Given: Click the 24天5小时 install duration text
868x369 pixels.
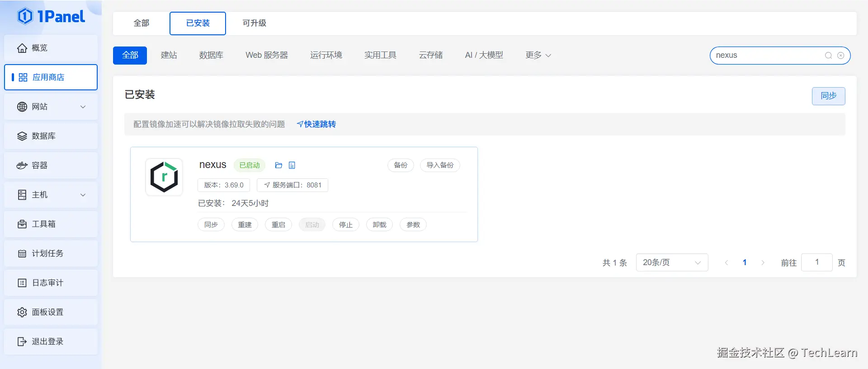Looking at the screenshot, I should 250,203.
